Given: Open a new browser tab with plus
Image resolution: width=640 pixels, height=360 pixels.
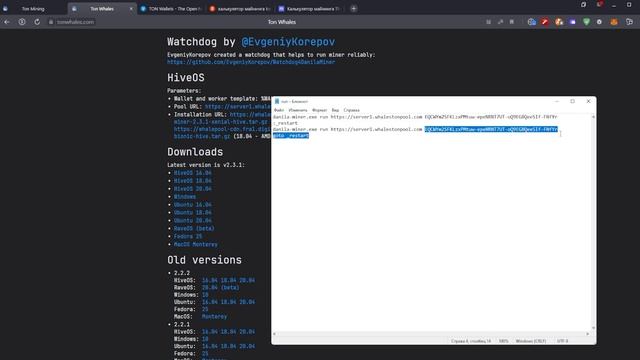Looking at the screenshot, I should pos(353,9).
